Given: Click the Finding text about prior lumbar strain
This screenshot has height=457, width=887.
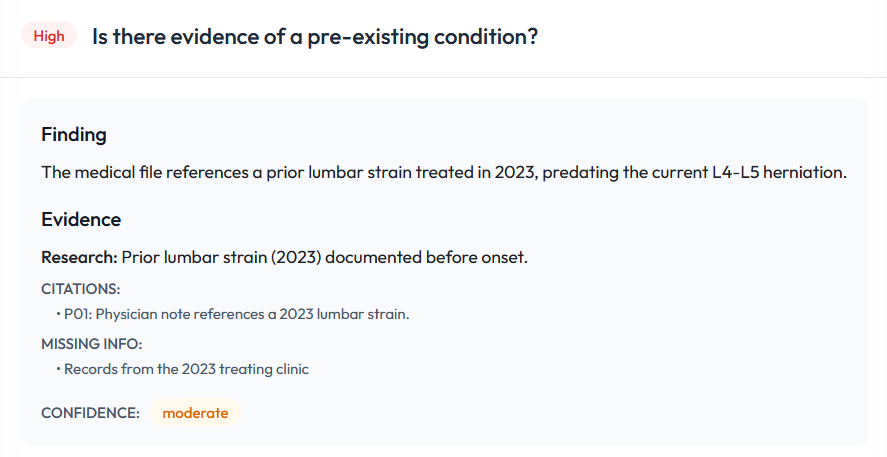Looking at the screenshot, I should point(444,172).
